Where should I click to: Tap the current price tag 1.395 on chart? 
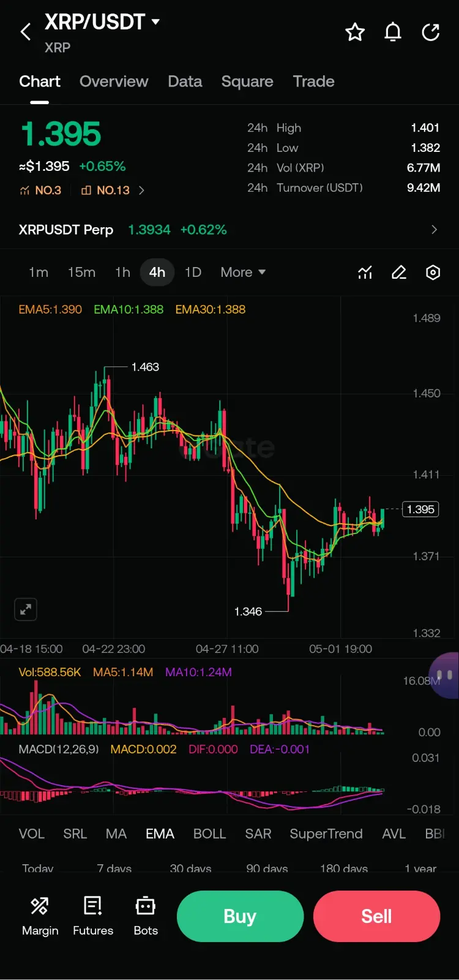click(x=420, y=510)
